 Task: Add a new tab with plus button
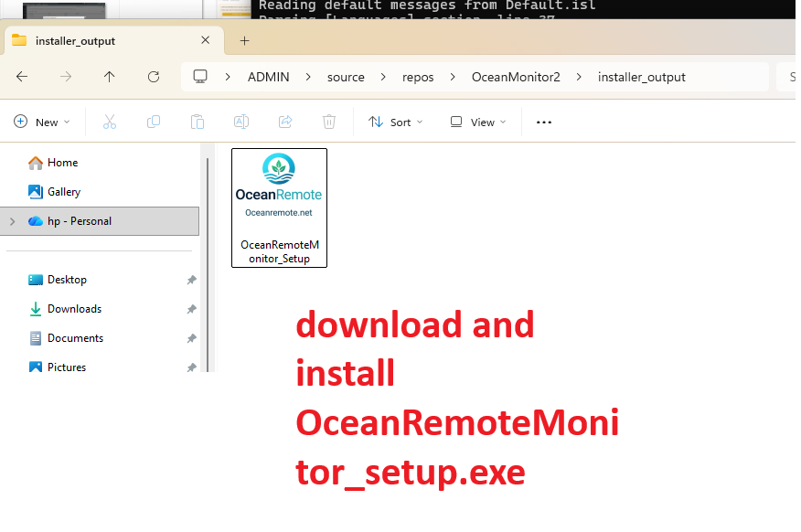pos(245,41)
